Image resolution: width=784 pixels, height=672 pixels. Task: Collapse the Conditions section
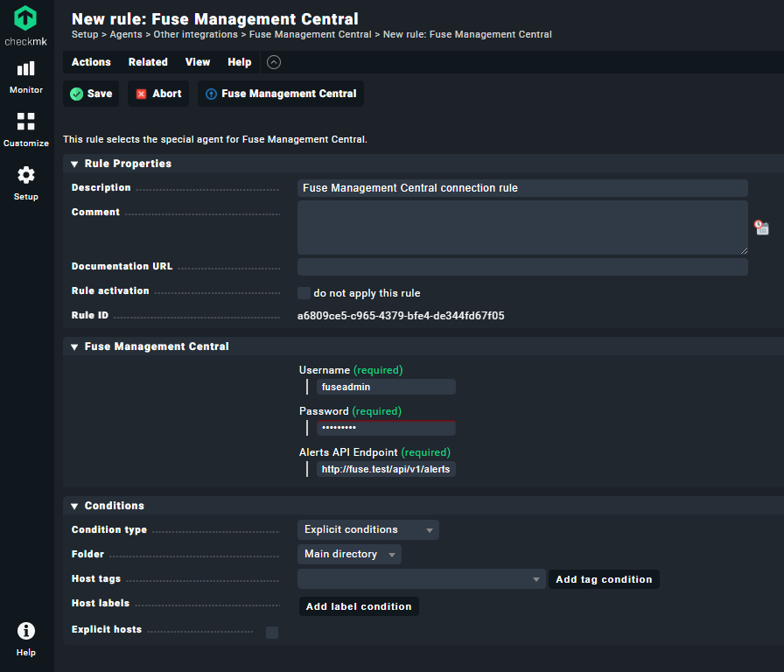click(x=74, y=506)
